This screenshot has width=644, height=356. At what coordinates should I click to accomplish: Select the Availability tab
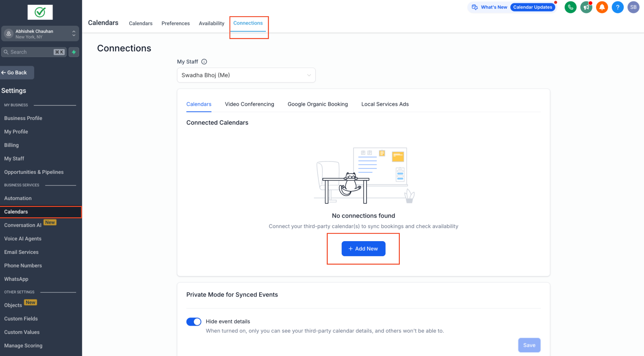211,23
